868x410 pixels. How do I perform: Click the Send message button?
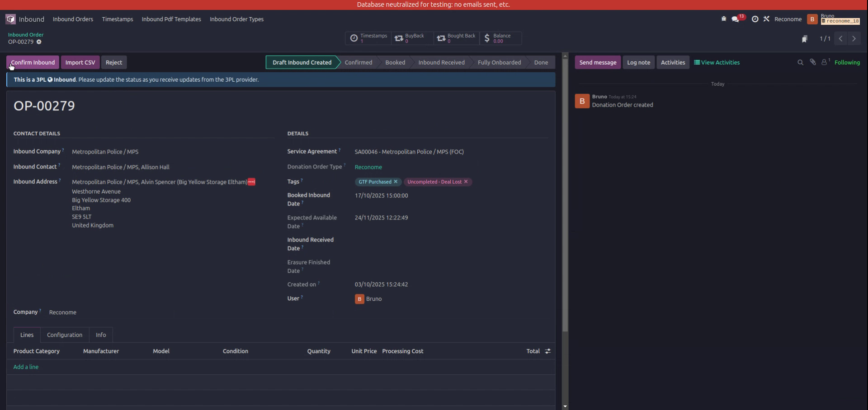tap(598, 62)
